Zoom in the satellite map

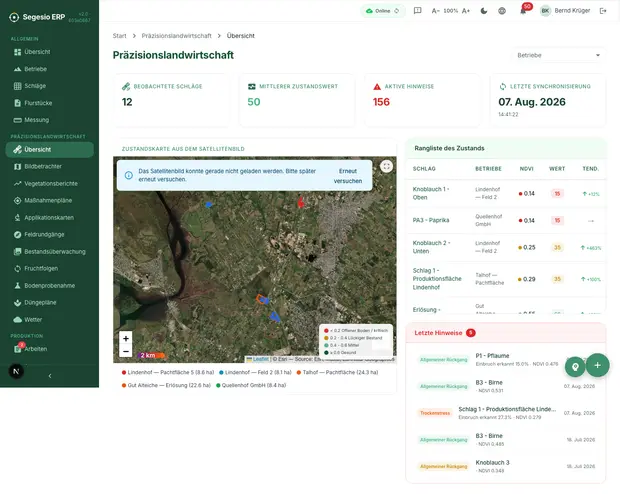point(126,339)
